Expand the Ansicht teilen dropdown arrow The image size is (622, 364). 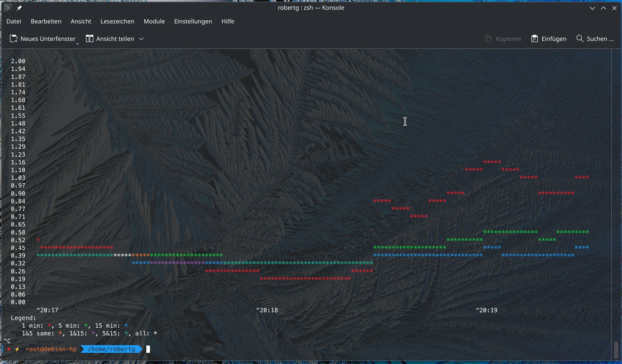coord(141,39)
